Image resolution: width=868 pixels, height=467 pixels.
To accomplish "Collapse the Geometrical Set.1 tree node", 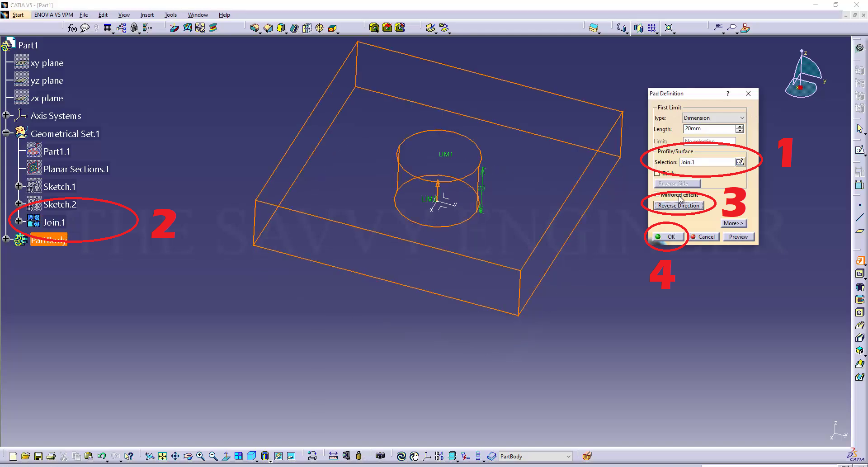I will pos(6,133).
